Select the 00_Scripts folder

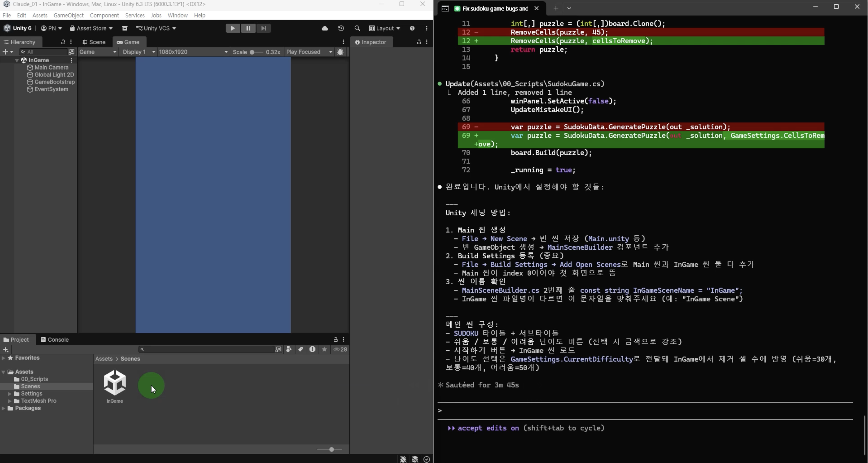31,379
